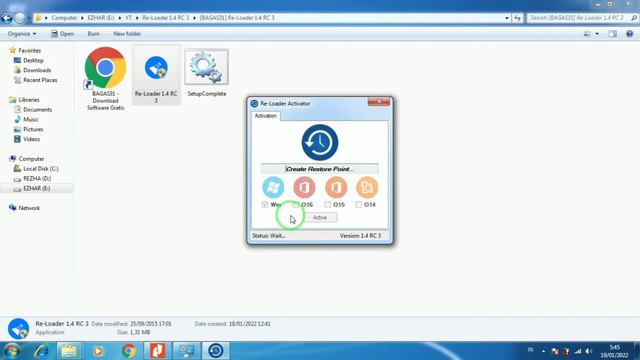The image size is (640, 360).
Task: Enable the O15 checkbox
Action: coord(327,204)
